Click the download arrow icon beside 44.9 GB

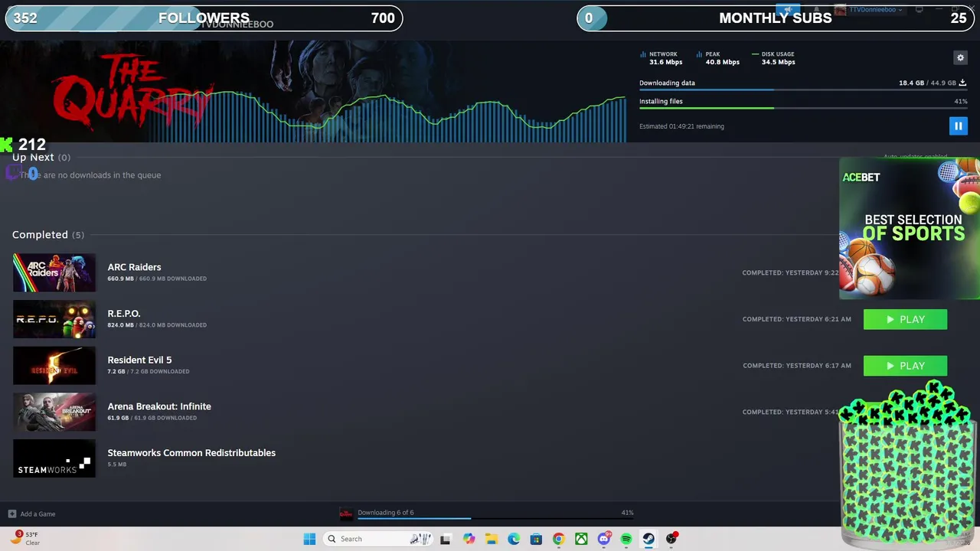click(x=962, y=83)
